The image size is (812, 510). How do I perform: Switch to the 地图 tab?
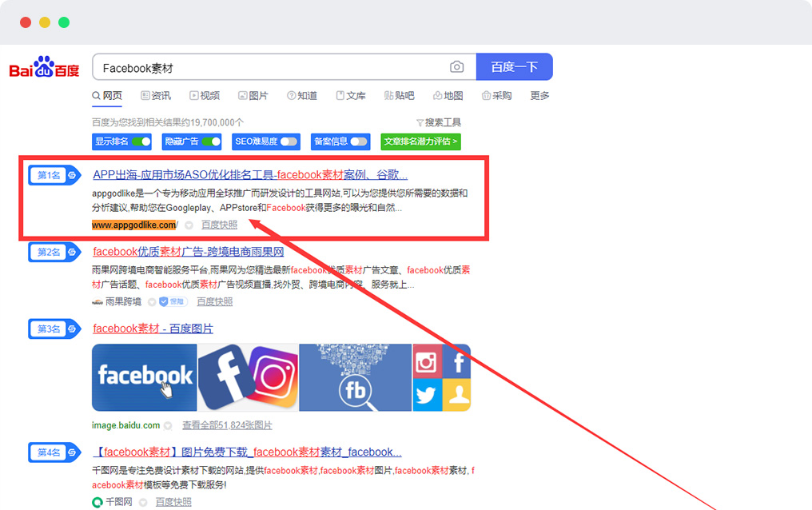pos(448,96)
